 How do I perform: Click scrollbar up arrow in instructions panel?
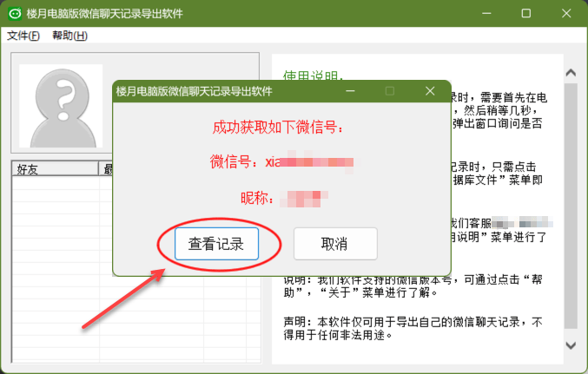(571, 73)
